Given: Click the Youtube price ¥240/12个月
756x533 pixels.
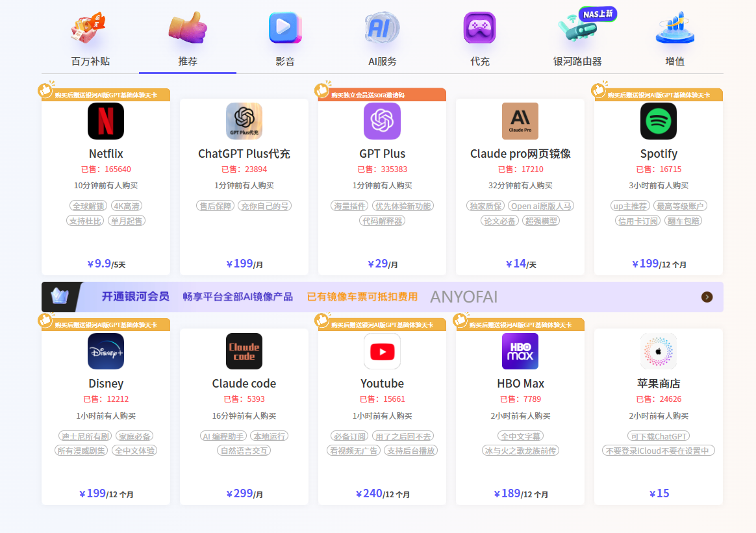Looking at the screenshot, I should tap(383, 493).
